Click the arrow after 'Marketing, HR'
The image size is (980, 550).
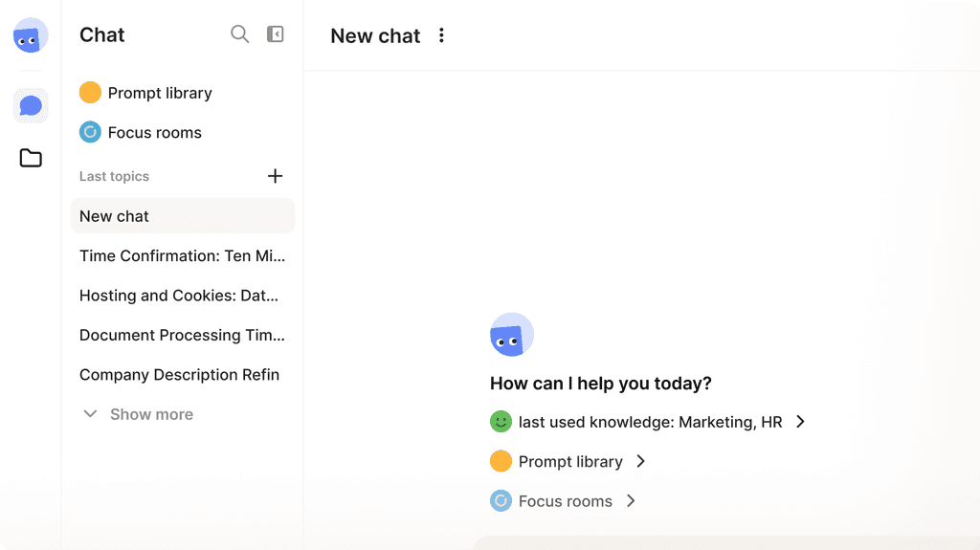click(801, 422)
